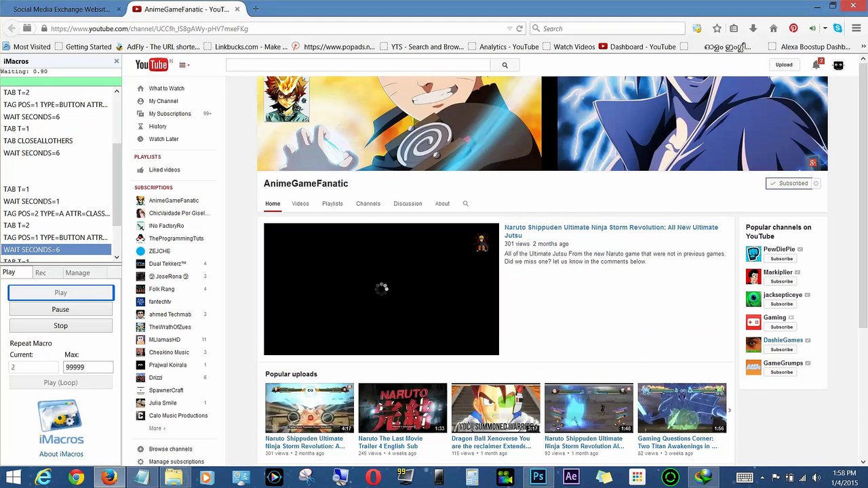Open Browse channels link
Image resolution: width=868 pixels, height=488 pixels.
tap(170, 449)
